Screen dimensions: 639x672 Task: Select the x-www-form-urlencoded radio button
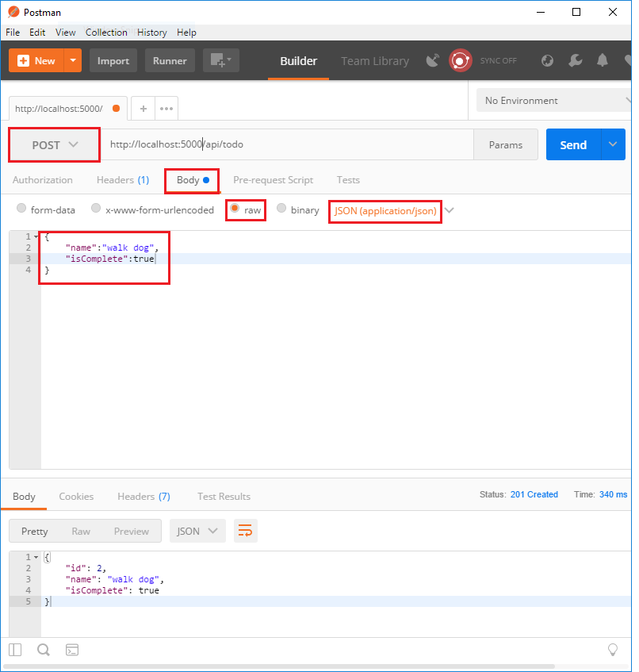tap(96, 209)
